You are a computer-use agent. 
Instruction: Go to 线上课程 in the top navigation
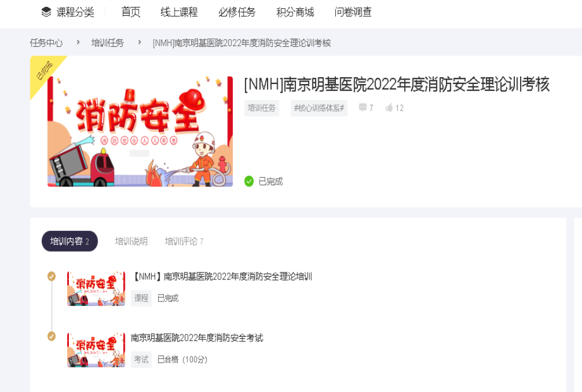point(179,12)
